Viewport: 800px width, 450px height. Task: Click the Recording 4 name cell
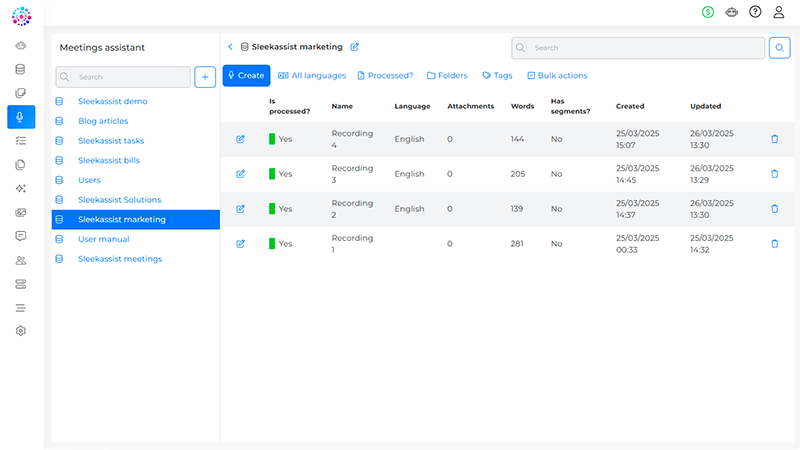(x=352, y=139)
